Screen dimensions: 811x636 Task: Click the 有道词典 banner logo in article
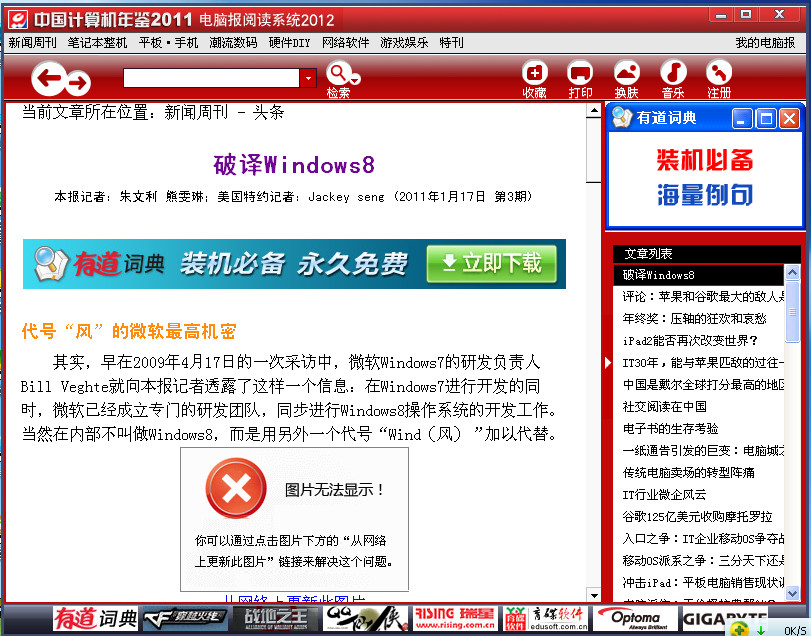pos(99,264)
